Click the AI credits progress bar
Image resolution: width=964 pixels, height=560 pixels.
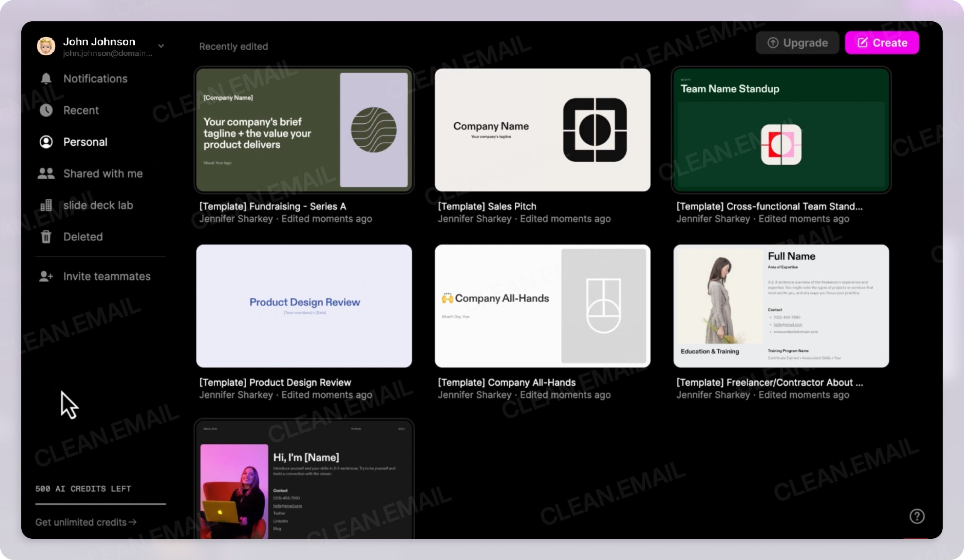pyautogui.click(x=101, y=504)
